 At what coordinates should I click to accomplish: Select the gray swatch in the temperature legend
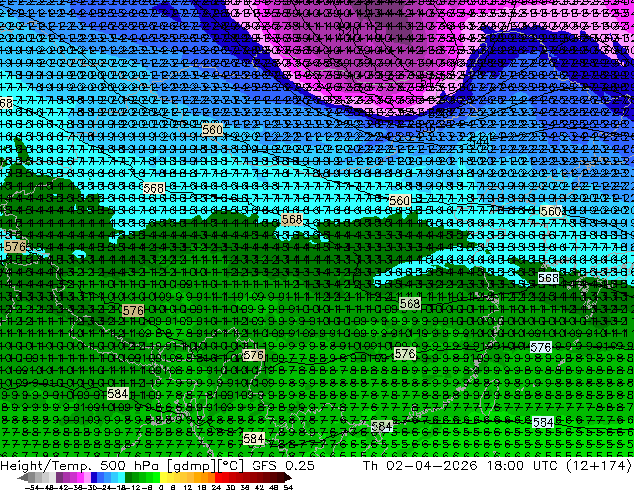(x=32, y=478)
